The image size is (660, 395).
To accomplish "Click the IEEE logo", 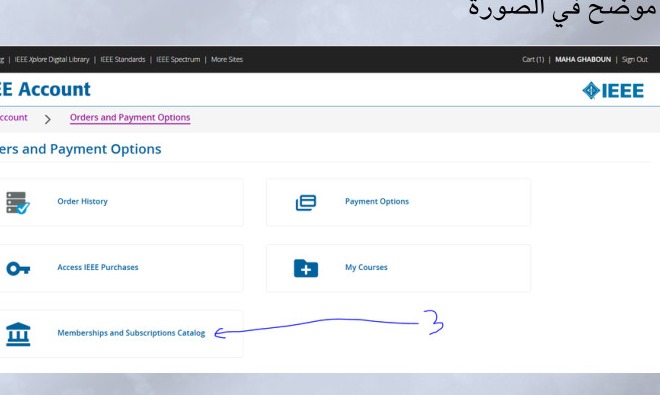I will pyautogui.click(x=613, y=91).
